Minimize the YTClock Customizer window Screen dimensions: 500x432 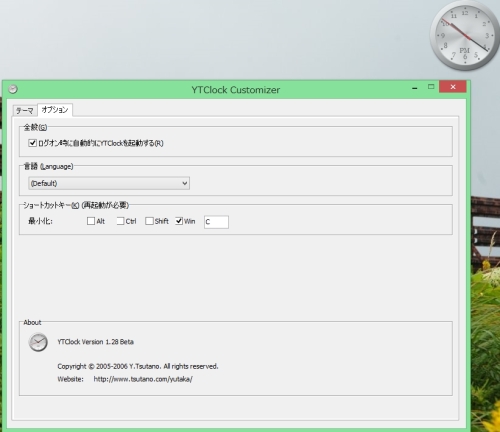tap(415, 88)
